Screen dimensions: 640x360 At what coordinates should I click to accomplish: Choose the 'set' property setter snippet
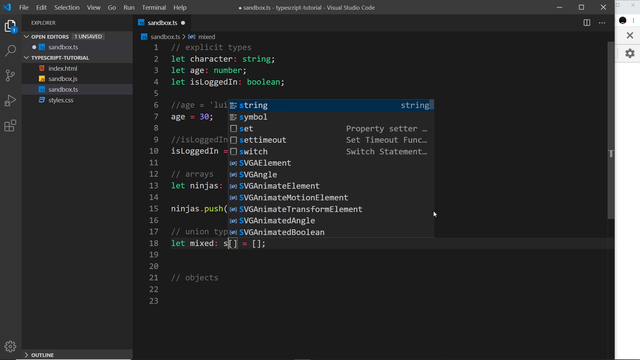coord(331,129)
